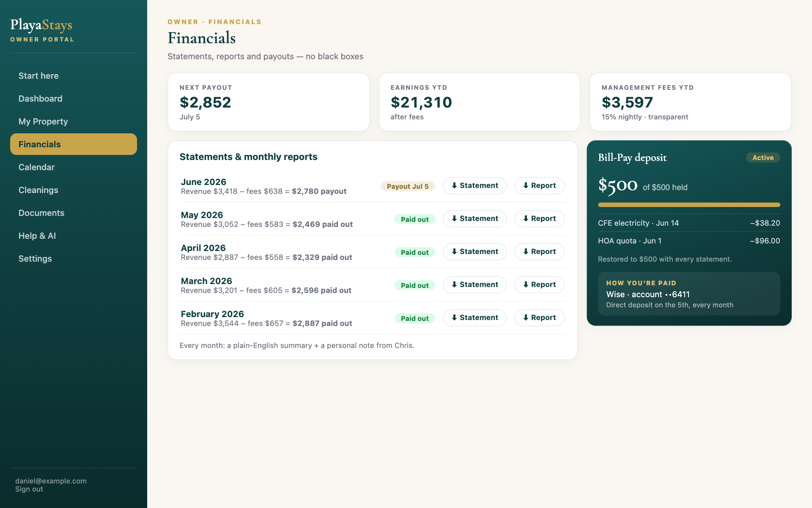
Task: Click Statements & monthly reports heading
Action: coord(248,157)
